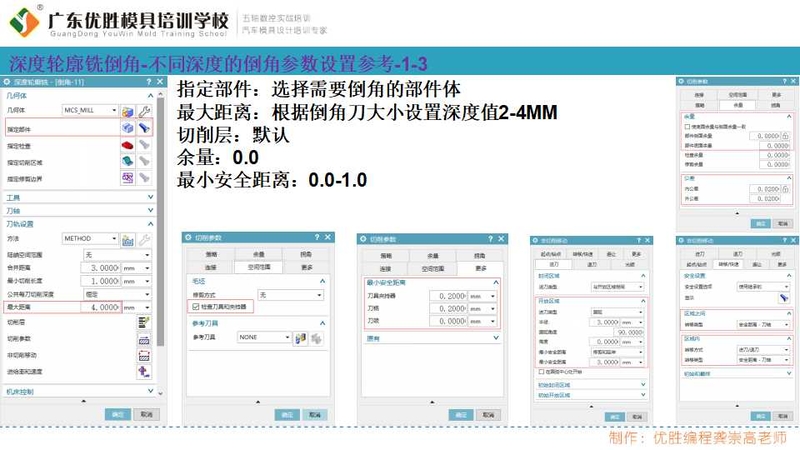The width and height of the screenshot is (800, 450).
Task: Collapse the 几何体 section
Action: tap(151, 95)
